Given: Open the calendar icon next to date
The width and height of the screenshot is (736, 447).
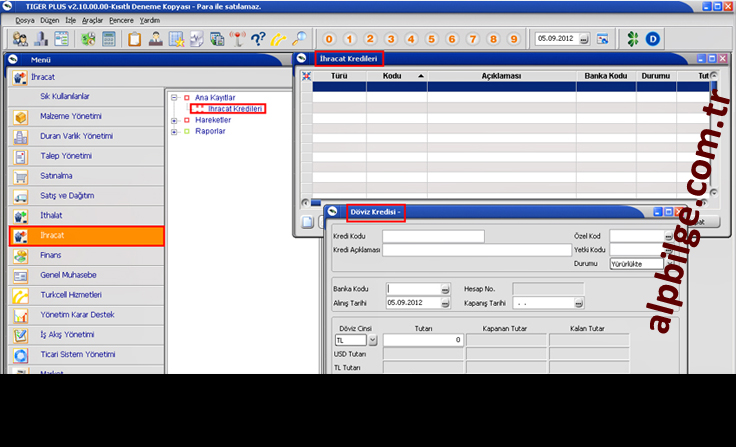Looking at the screenshot, I should (x=602, y=39).
